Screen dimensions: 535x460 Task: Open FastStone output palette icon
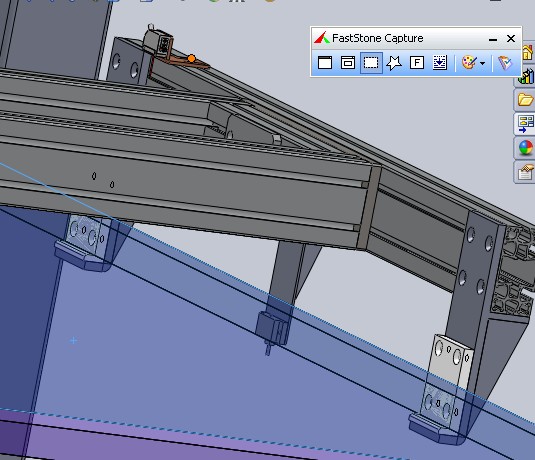click(469, 63)
